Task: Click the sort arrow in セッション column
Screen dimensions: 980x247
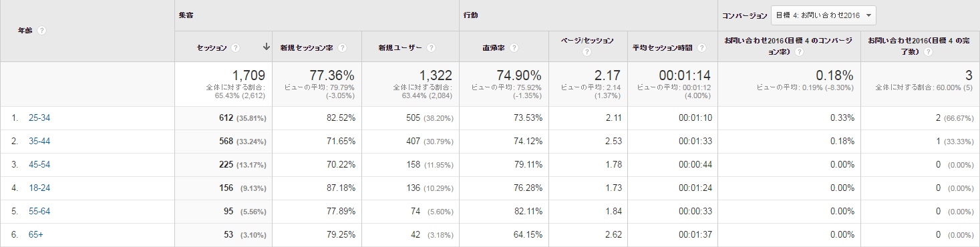Action: click(x=266, y=47)
